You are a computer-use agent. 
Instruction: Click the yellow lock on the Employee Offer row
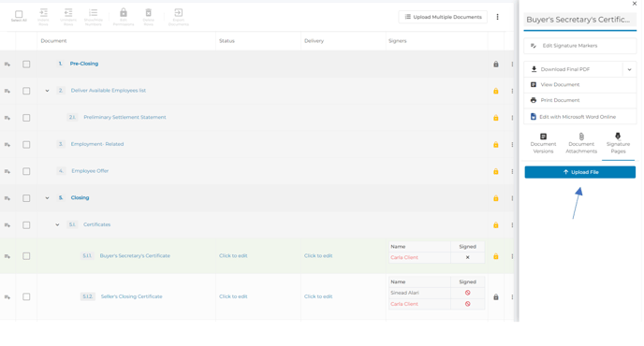[496, 171]
